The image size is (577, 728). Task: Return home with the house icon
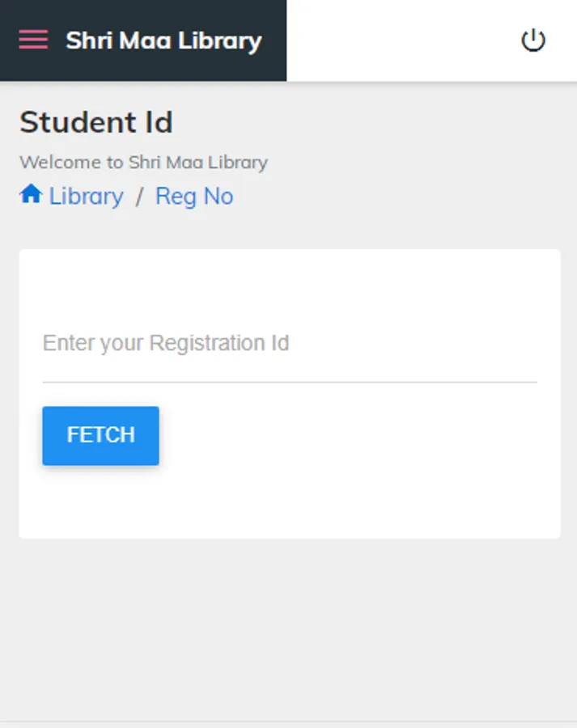(x=30, y=194)
